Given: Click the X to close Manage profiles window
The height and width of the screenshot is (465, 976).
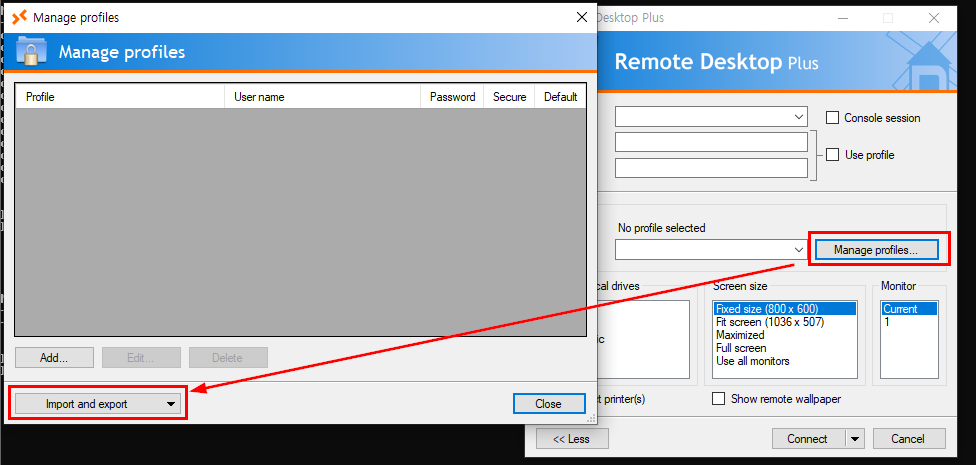Looking at the screenshot, I should pos(581,17).
